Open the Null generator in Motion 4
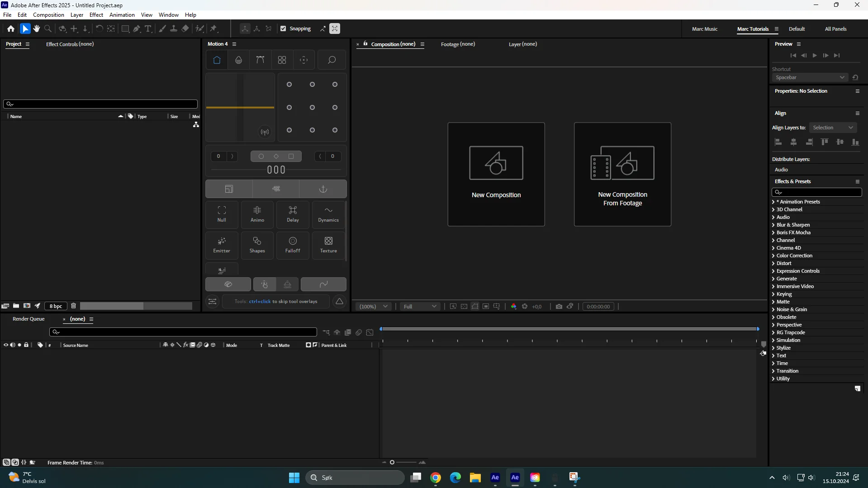This screenshot has height=488, width=868. [222, 214]
